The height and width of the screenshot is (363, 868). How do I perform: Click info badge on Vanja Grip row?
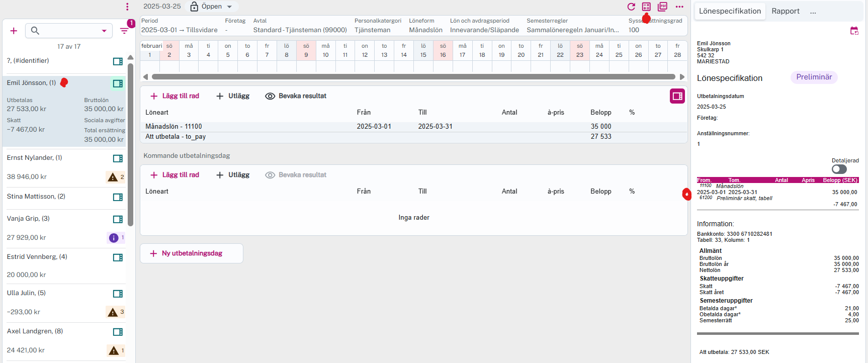click(x=114, y=238)
